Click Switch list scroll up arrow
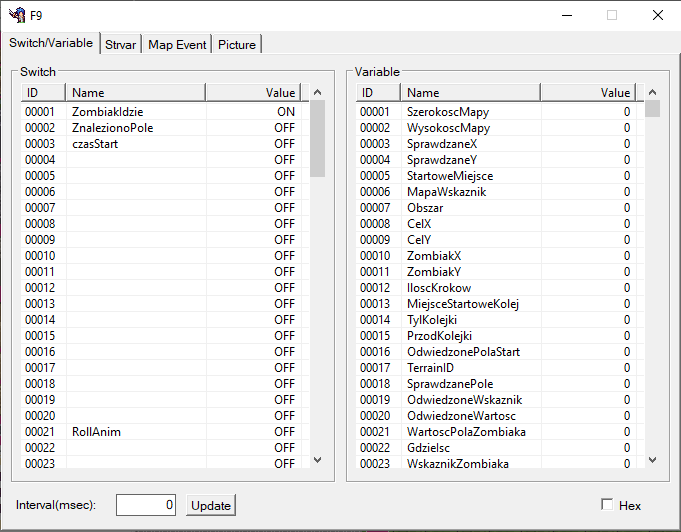The width and height of the screenshot is (681, 532). pyautogui.click(x=317, y=92)
